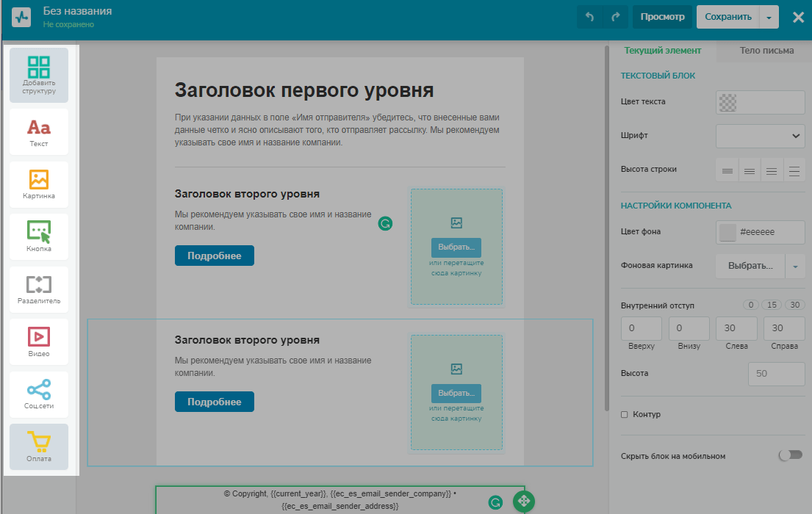Open the Цвет фона color swatch
This screenshot has height=514, width=812.
point(727,232)
